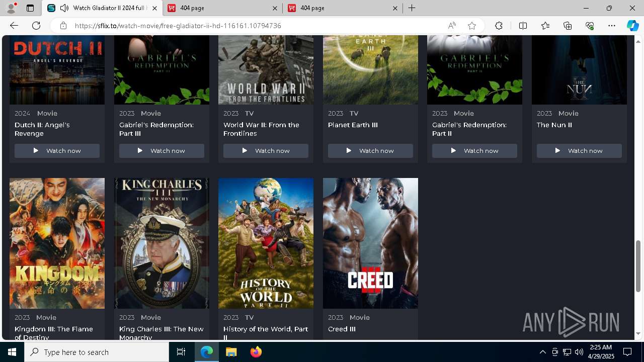Click the World War II poster image
Image resolution: width=644 pixels, height=362 pixels.
(x=266, y=70)
